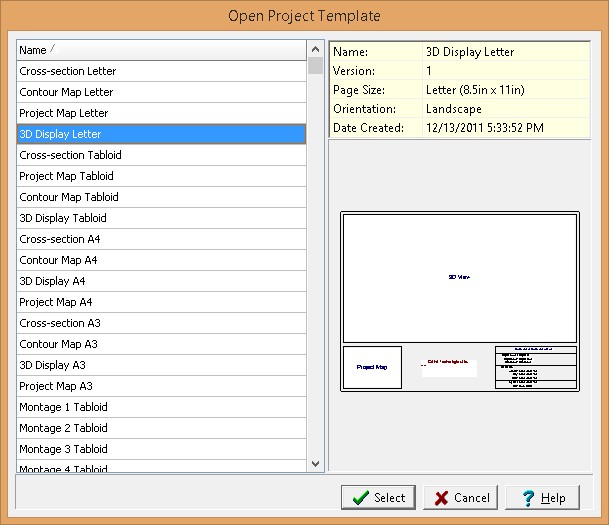Open Help with the question mark button
The image size is (609, 525).
pos(542,497)
